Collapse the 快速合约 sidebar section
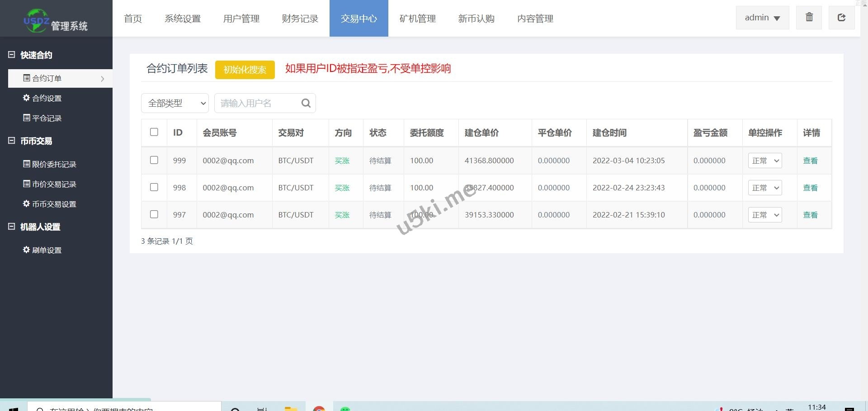This screenshot has height=411, width=868. (12, 55)
